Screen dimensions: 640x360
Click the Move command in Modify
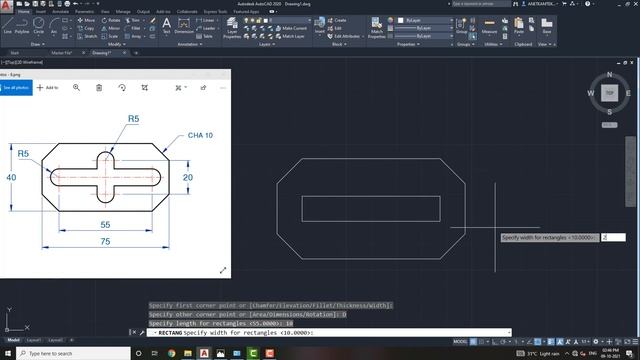point(86,20)
